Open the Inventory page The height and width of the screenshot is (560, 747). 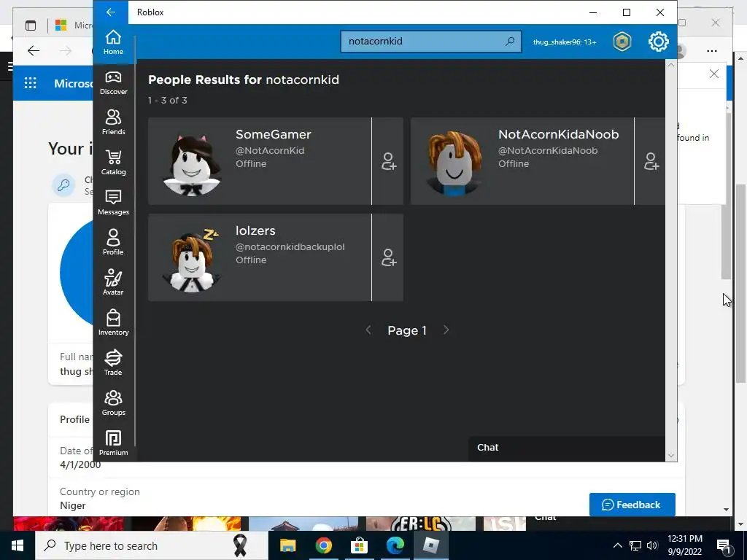click(x=113, y=323)
